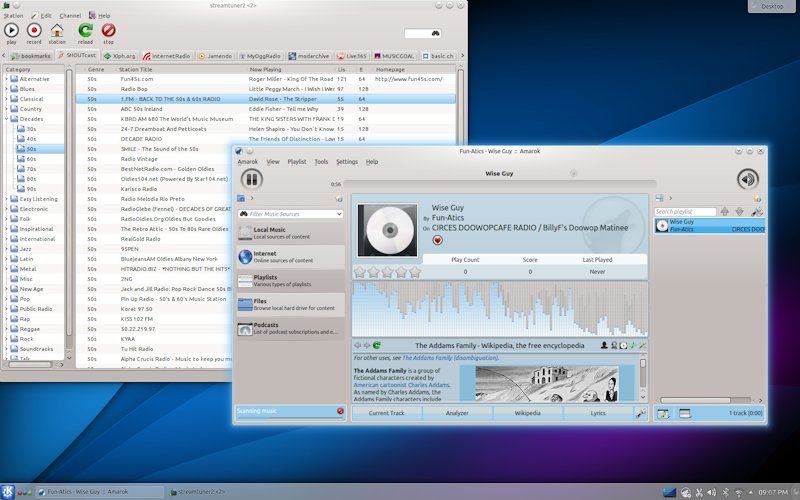The width and height of the screenshot is (800, 500).
Task: Expand the Easy Listening category
Action: point(6,199)
